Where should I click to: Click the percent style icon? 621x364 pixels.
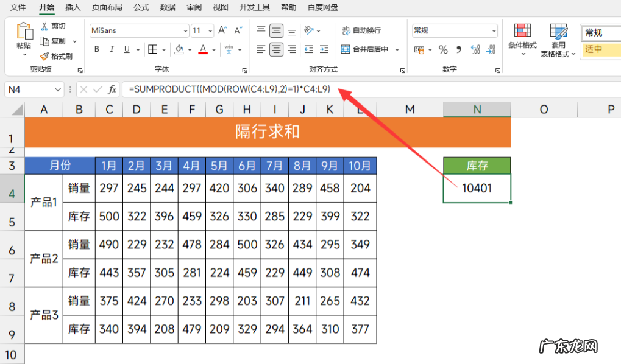coord(443,50)
